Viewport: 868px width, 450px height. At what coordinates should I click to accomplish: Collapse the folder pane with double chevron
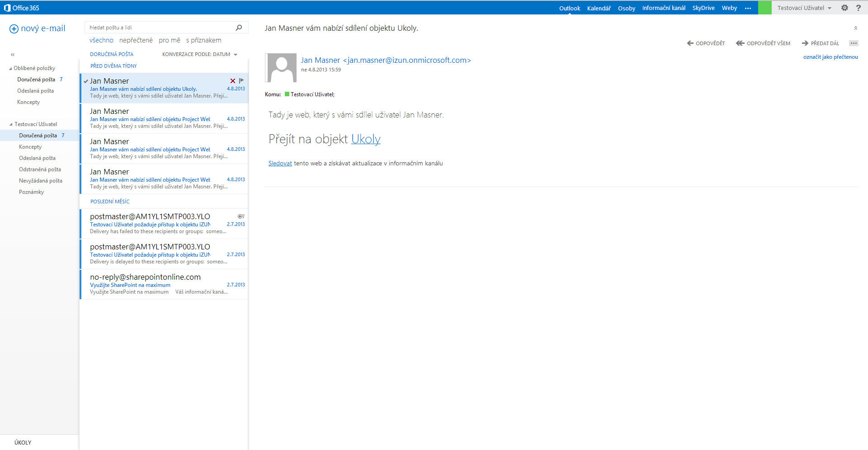click(13, 55)
